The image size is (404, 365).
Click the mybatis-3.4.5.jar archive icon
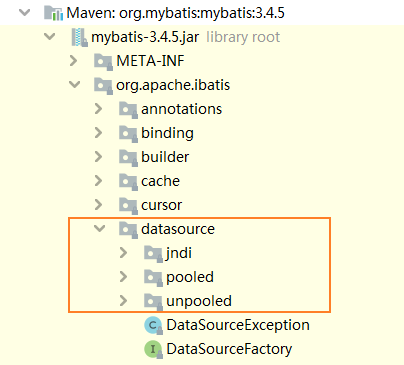[x=80, y=37]
